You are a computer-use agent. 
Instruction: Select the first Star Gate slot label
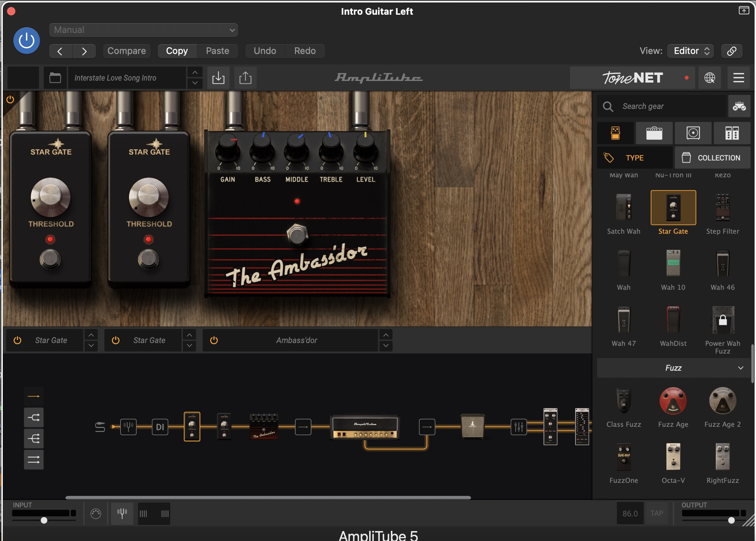[51, 340]
